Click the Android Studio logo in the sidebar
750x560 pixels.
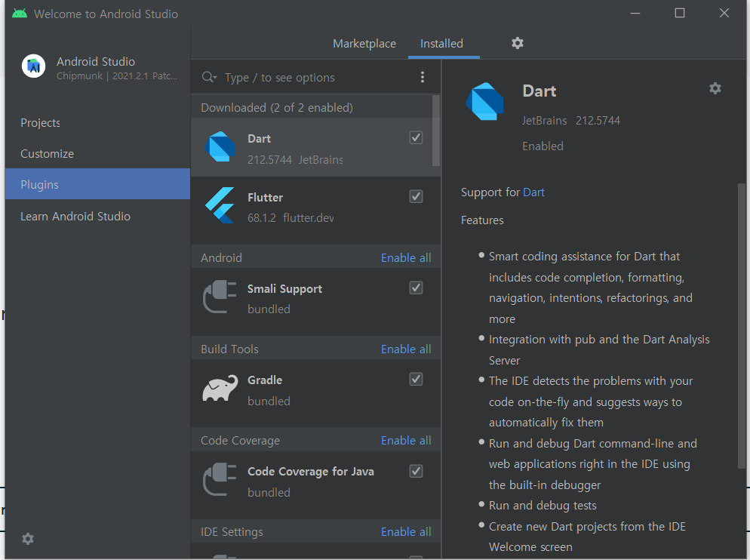(33, 66)
